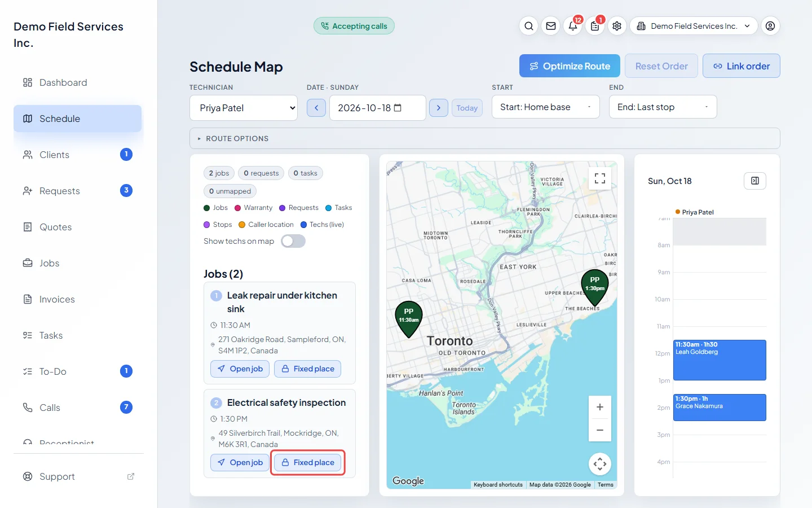
Task: Toggle the 0 unmapped filter chip
Action: coord(230,191)
